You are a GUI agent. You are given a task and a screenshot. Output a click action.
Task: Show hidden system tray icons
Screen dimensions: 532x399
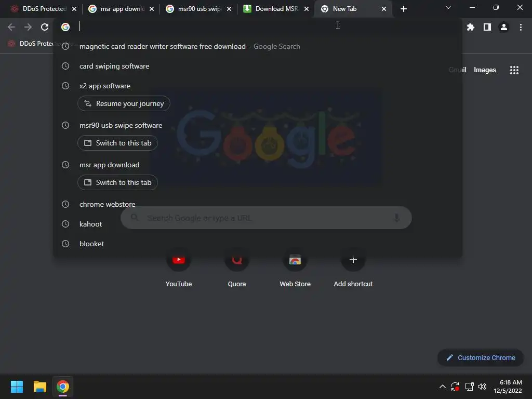(x=443, y=387)
